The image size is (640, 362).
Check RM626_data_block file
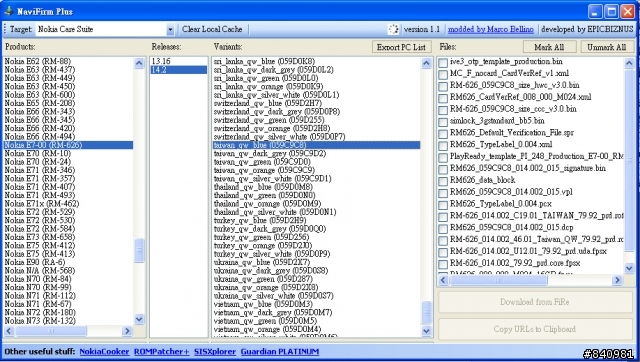coord(443,181)
